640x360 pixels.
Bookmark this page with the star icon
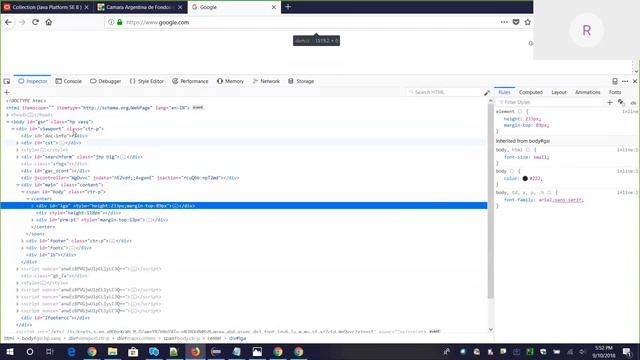(x=527, y=22)
